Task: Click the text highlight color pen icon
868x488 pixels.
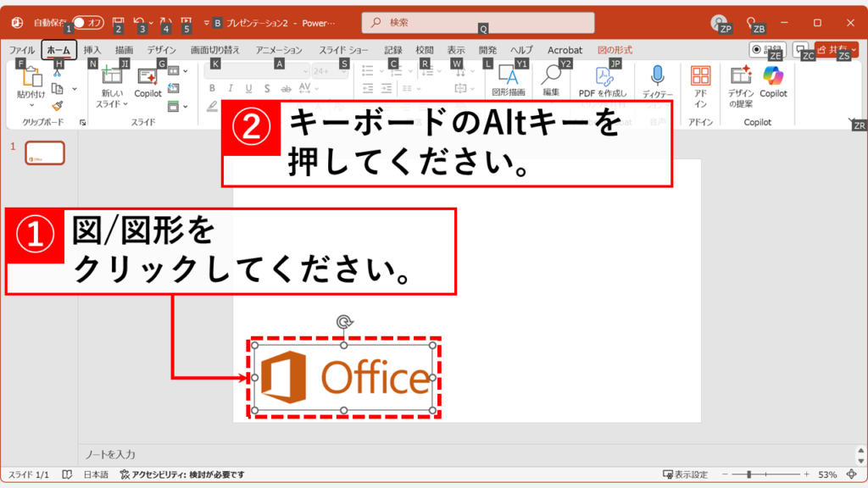Action: pos(212,106)
